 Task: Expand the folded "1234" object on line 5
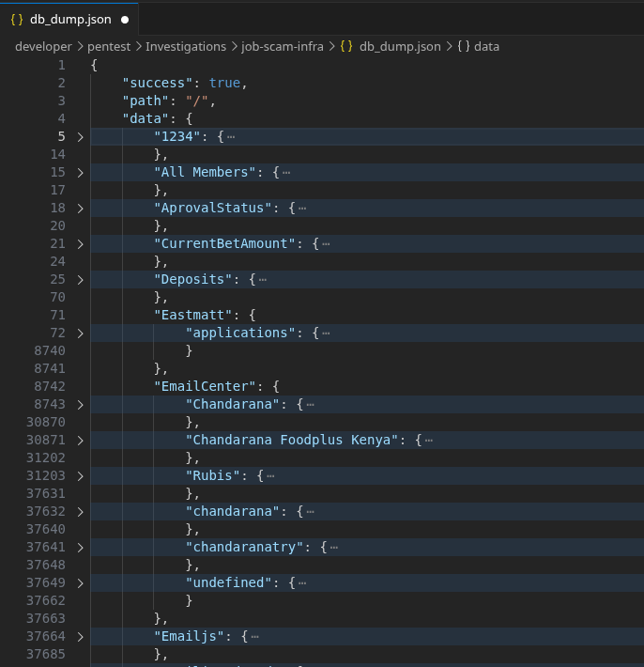tap(81, 137)
